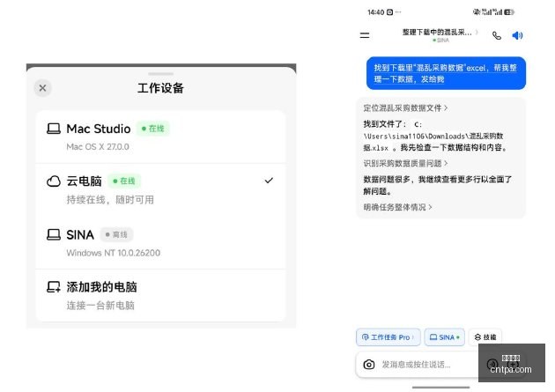Start a voice call with the phone icon
The image size is (555, 392).
coord(497,35)
